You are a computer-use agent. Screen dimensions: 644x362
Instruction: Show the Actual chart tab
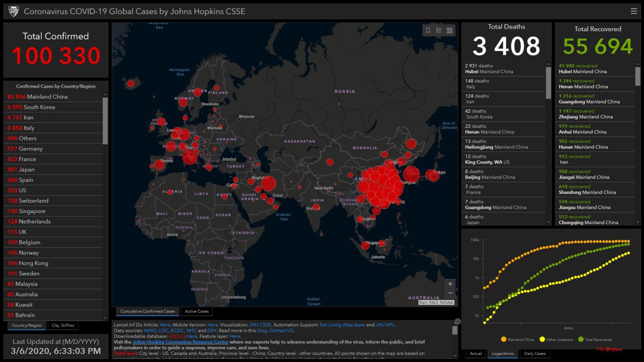(x=475, y=353)
